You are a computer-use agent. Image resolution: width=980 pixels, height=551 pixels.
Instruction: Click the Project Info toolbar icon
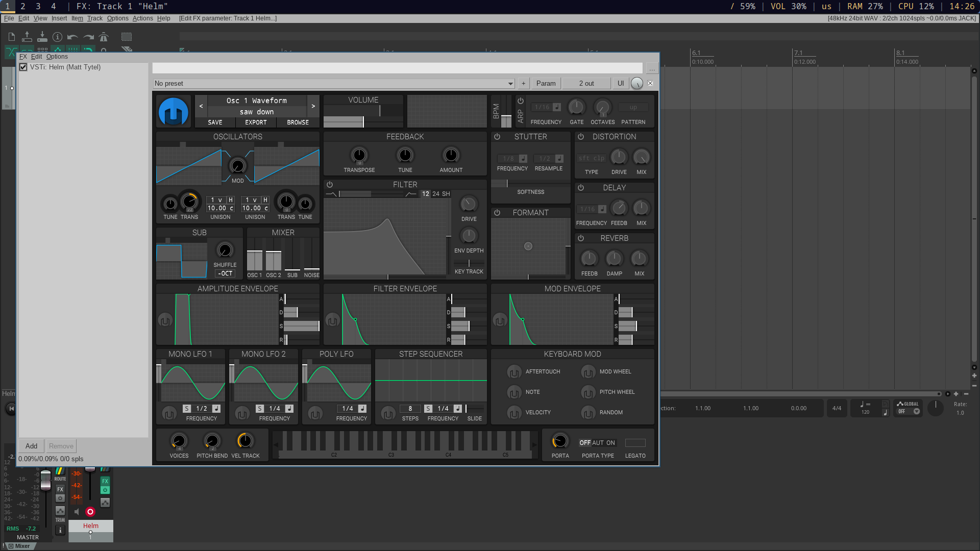click(57, 37)
